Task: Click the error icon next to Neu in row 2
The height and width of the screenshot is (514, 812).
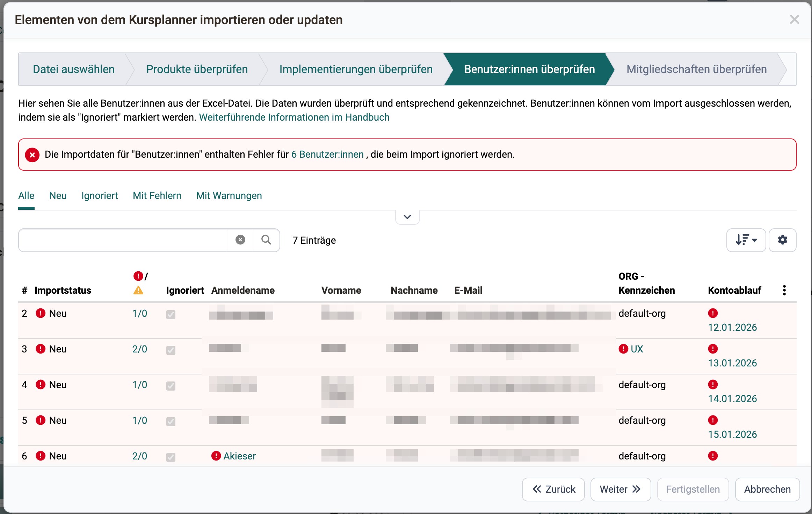Action: pyautogui.click(x=41, y=313)
